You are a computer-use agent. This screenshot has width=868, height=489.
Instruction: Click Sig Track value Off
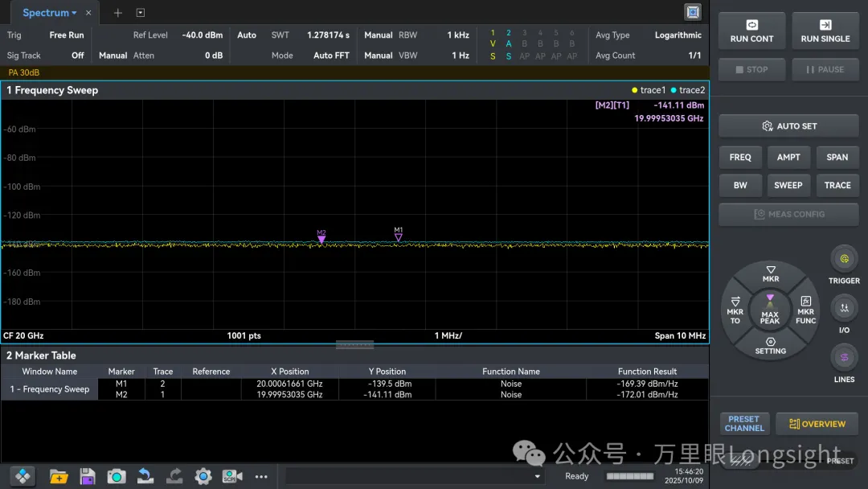point(77,55)
